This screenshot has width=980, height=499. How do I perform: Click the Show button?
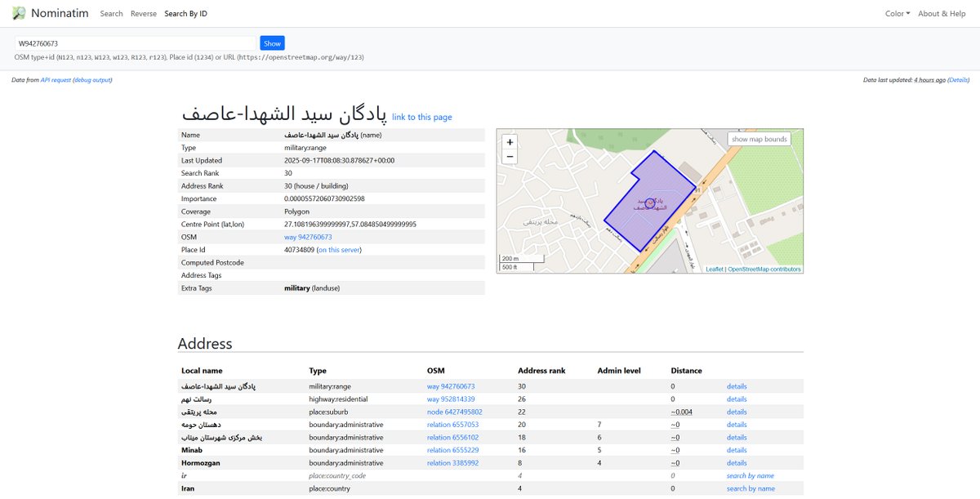[x=272, y=43]
